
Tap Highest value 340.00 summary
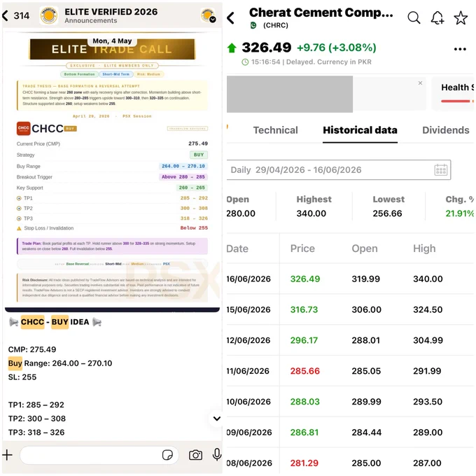tap(311, 213)
